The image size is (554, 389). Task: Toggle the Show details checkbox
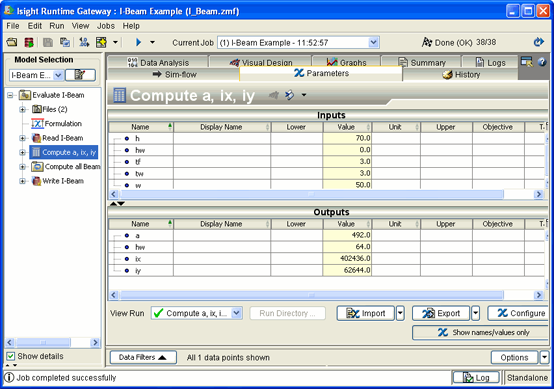pos(11,356)
